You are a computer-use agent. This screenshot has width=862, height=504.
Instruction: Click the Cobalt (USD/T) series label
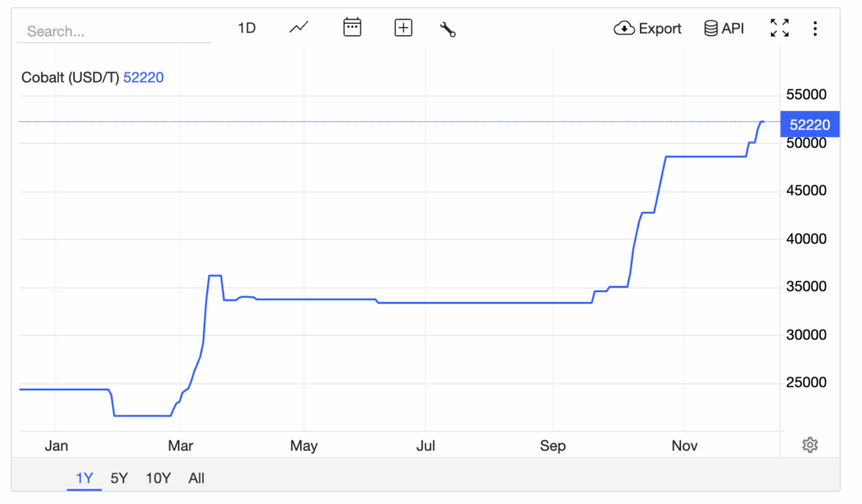pos(70,77)
